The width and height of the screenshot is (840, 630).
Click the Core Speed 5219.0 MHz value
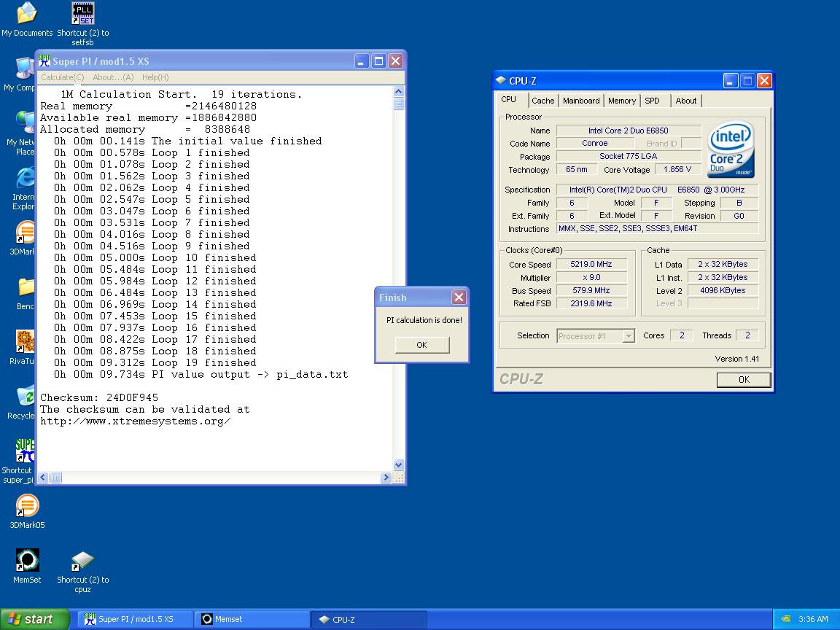point(591,264)
